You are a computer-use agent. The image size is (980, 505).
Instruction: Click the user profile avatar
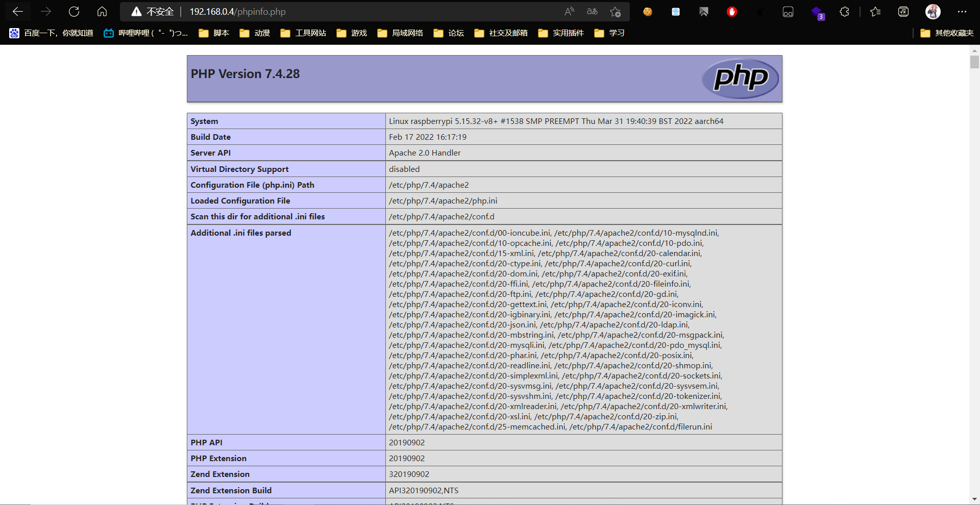point(933,12)
